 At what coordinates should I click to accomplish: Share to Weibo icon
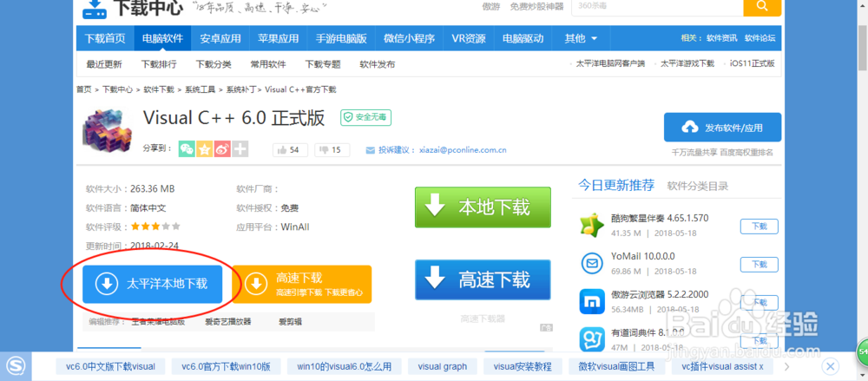222,149
